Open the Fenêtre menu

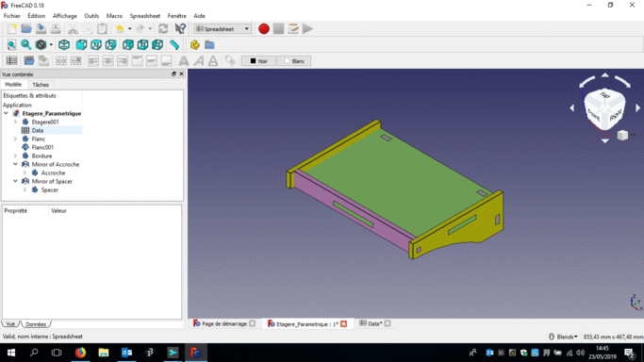tap(176, 16)
